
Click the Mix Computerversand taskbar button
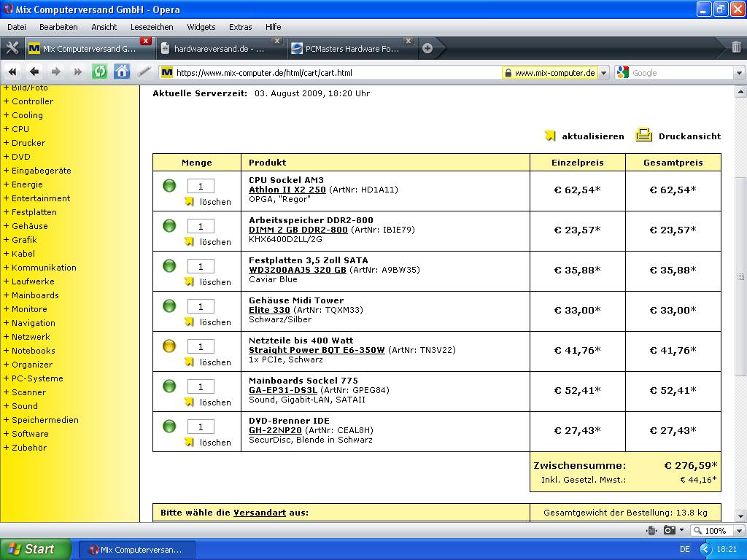[x=136, y=550]
